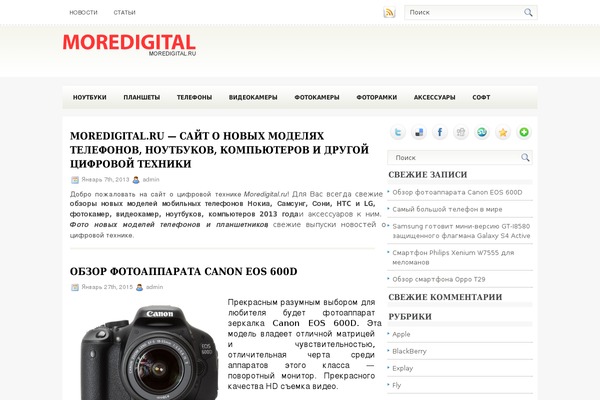600x400 pixels.
Task: Share via the Facebook icon
Action: (440, 132)
